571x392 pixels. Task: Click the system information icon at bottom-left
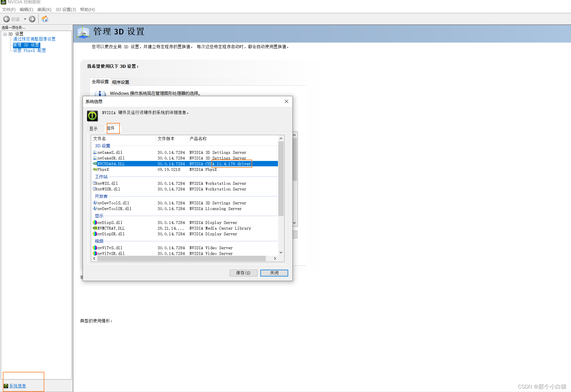[6, 386]
